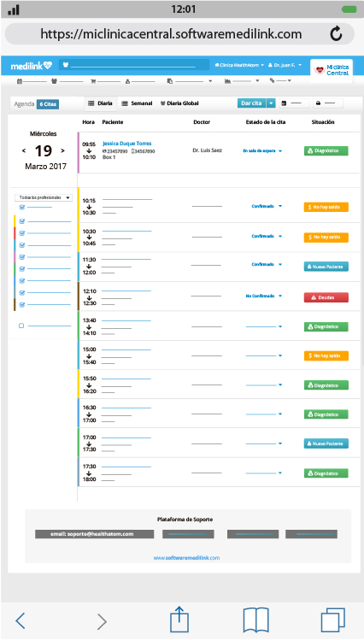
Task: Click the red Deudas button
Action: (326, 297)
